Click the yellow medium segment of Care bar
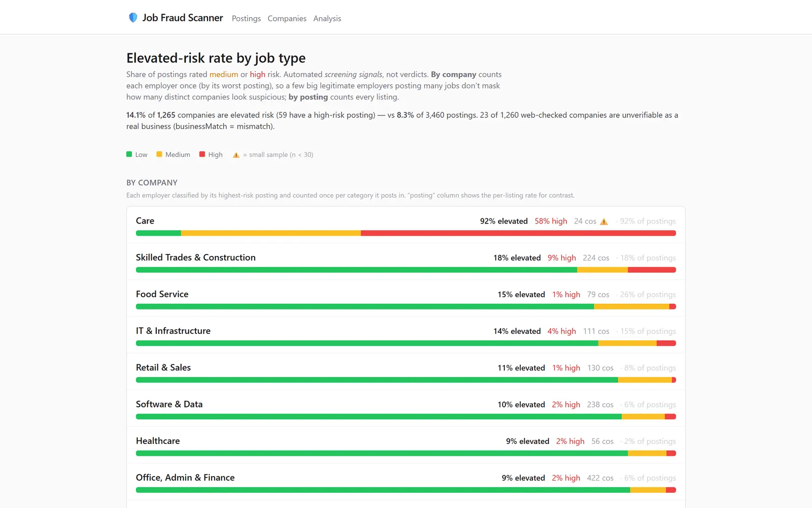The width and height of the screenshot is (812, 508). 271,233
